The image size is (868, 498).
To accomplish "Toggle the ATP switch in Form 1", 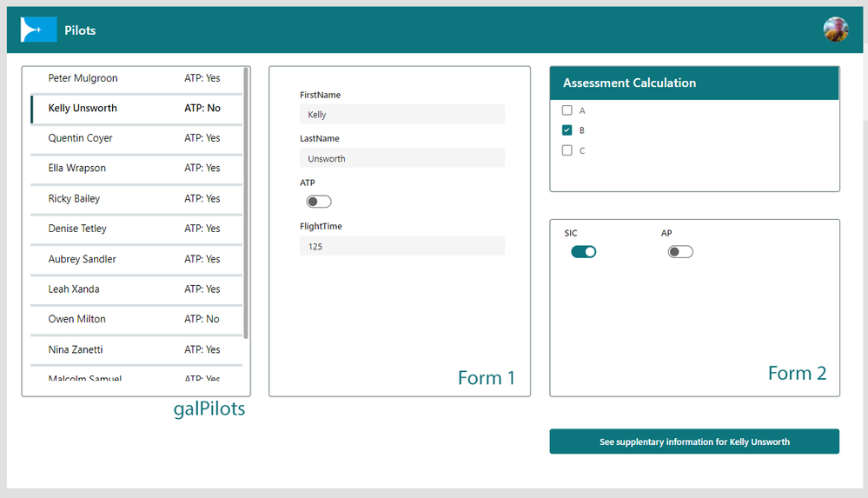I will click(319, 202).
